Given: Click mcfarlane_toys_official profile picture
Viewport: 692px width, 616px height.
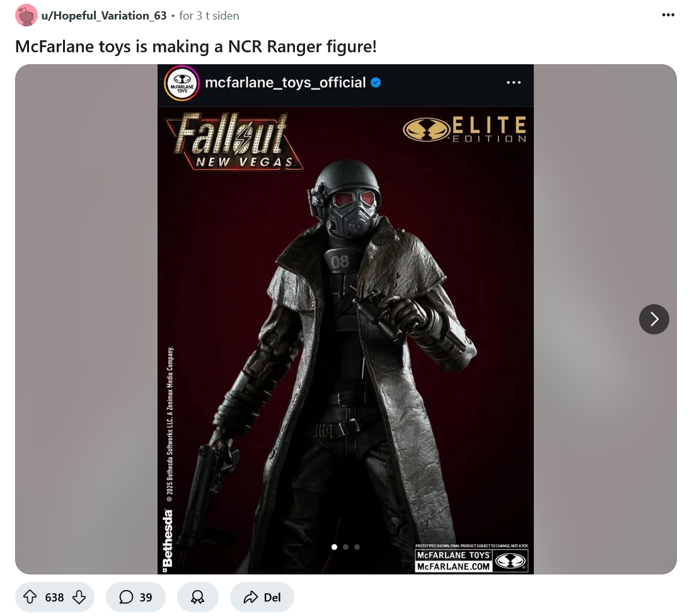Looking at the screenshot, I should (x=182, y=83).
